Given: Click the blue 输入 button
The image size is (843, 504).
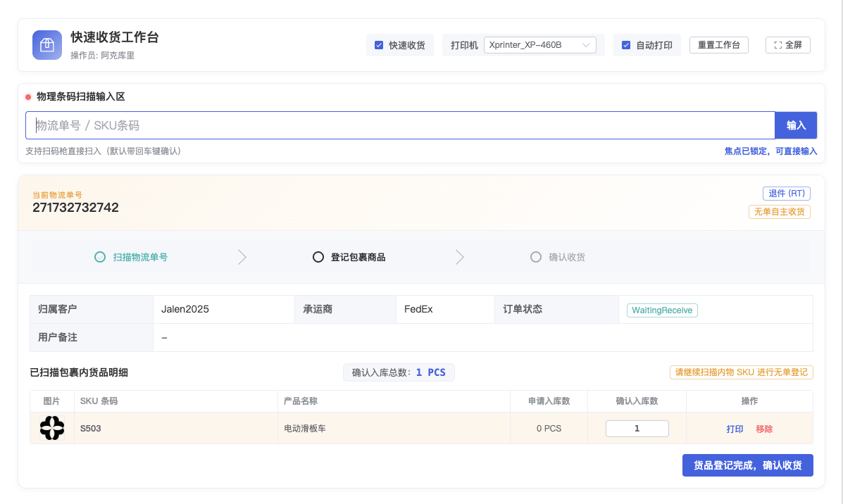Looking at the screenshot, I should 796,125.
